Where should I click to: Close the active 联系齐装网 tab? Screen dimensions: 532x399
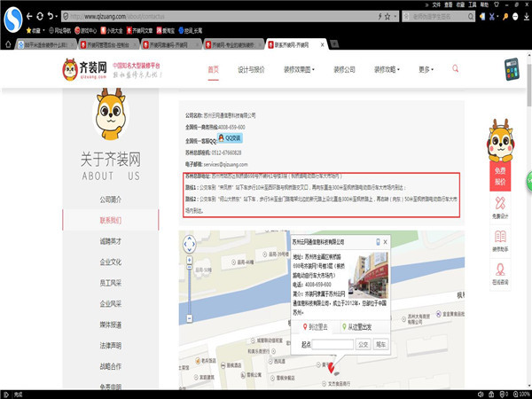323,44
